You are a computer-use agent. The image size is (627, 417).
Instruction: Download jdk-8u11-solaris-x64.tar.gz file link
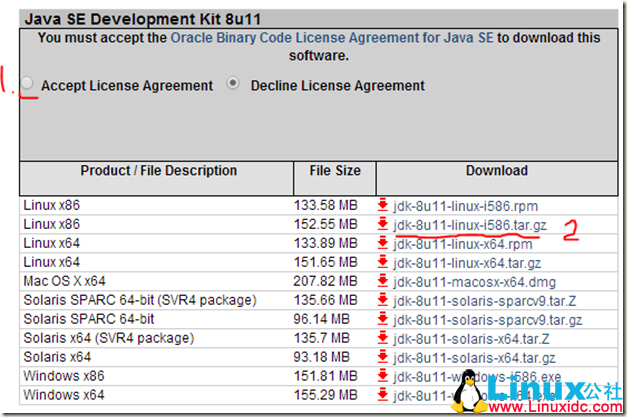click(x=474, y=358)
